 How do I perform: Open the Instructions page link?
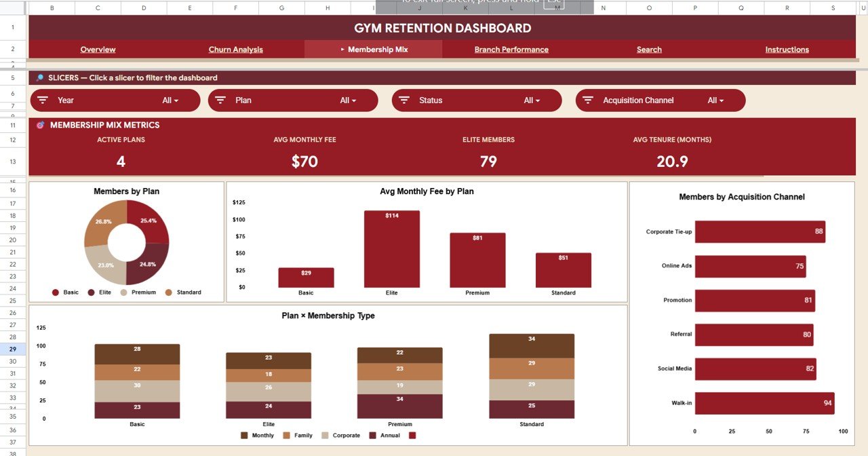(787, 49)
